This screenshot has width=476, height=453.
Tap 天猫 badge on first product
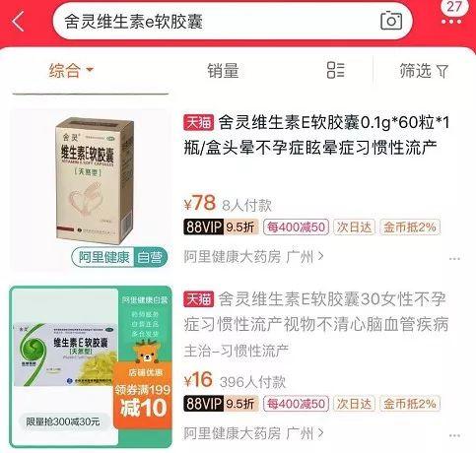(x=198, y=123)
